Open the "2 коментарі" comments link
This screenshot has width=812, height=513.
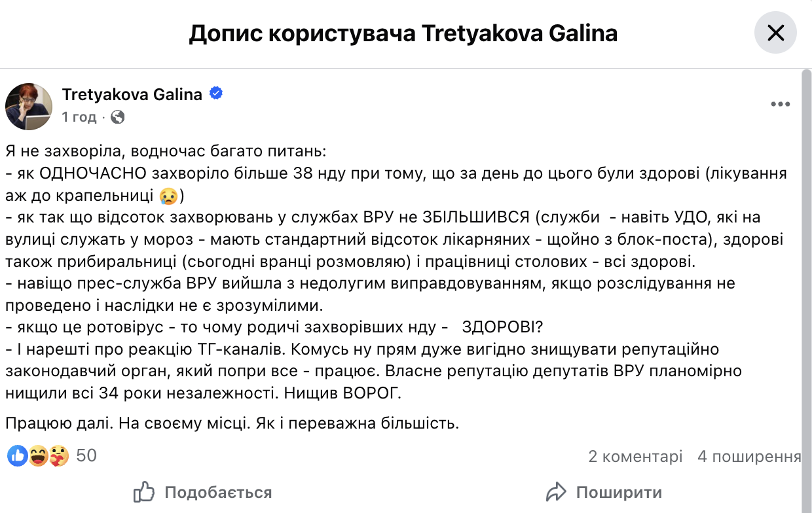(x=635, y=456)
